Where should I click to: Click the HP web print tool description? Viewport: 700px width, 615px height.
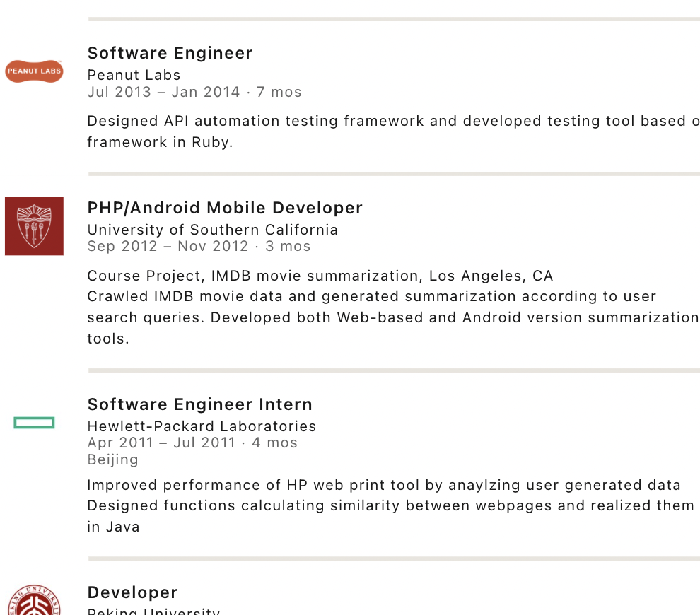pos(383,485)
